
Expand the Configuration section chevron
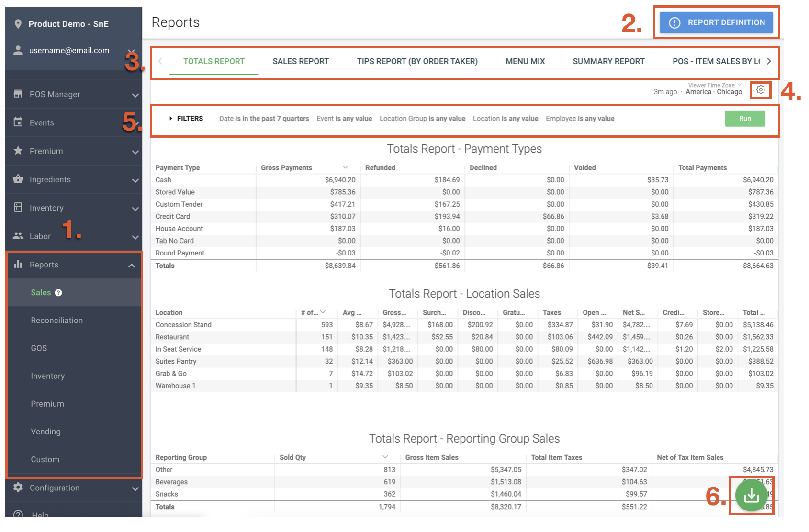point(135,489)
